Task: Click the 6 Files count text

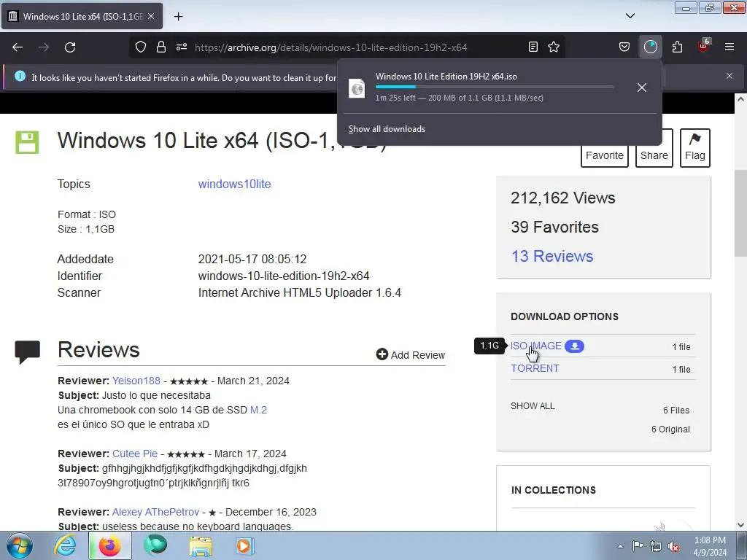Action: click(x=676, y=411)
